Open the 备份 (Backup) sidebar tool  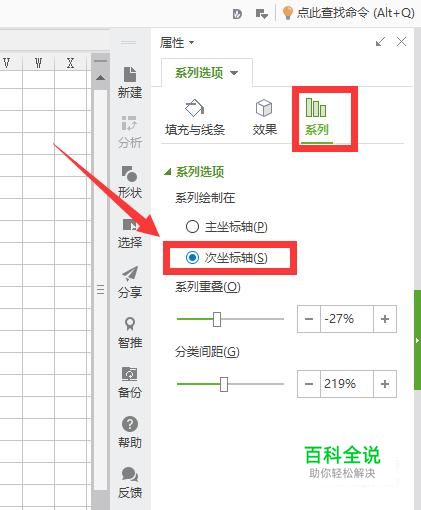[130, 382]
